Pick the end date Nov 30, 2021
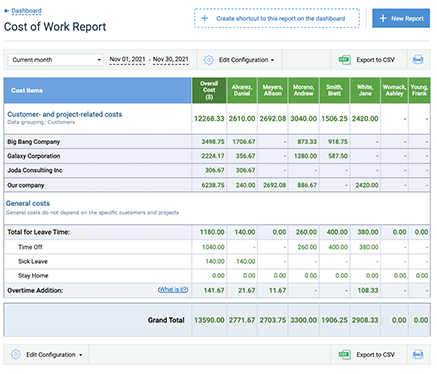437x374 pixels. tap(171, 59)
